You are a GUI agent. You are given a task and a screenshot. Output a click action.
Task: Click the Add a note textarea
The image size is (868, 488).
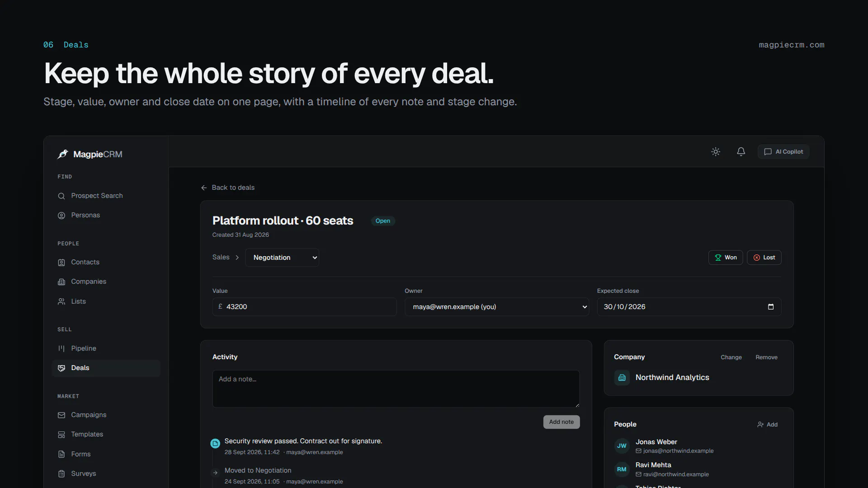(396, 389)
